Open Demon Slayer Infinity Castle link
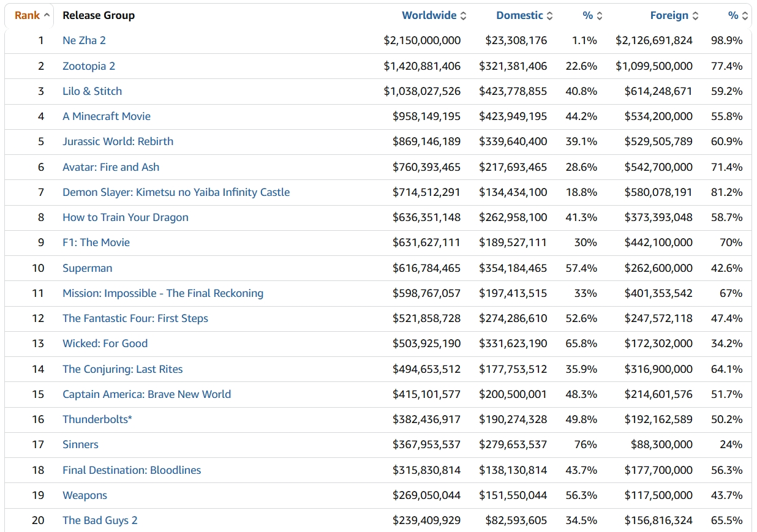 (176, 192)
